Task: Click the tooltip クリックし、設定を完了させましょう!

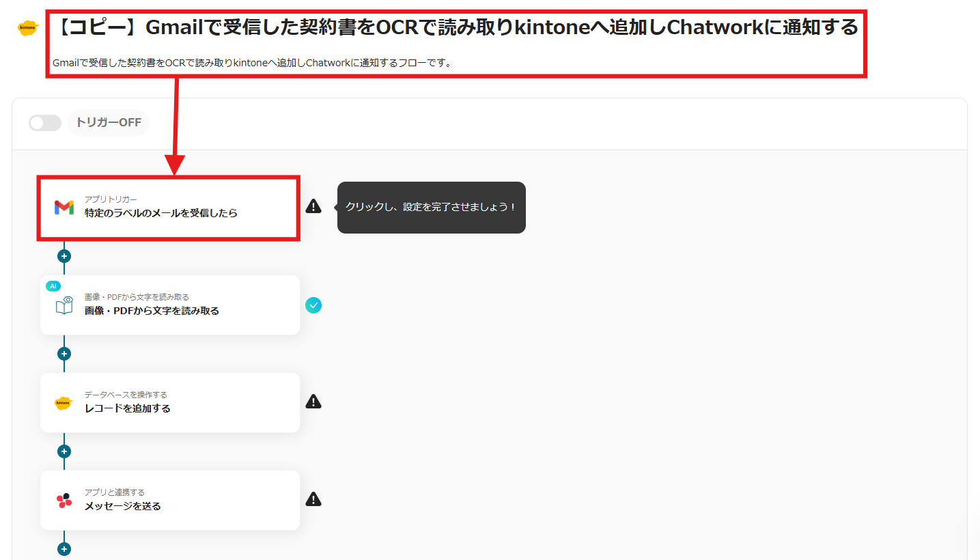Action: click(432, 207)
